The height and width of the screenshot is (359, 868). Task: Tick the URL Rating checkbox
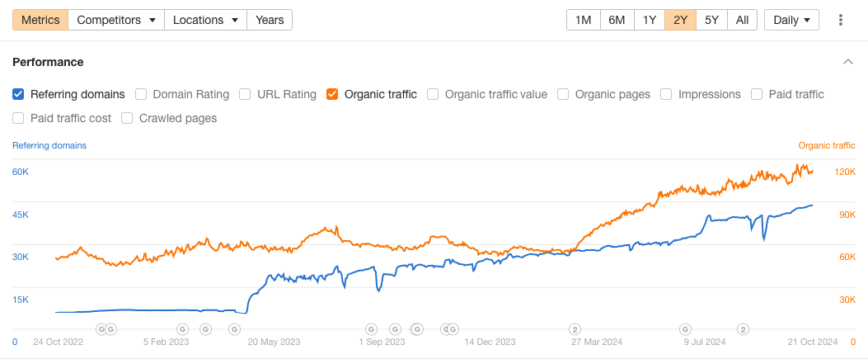point(245,94)
